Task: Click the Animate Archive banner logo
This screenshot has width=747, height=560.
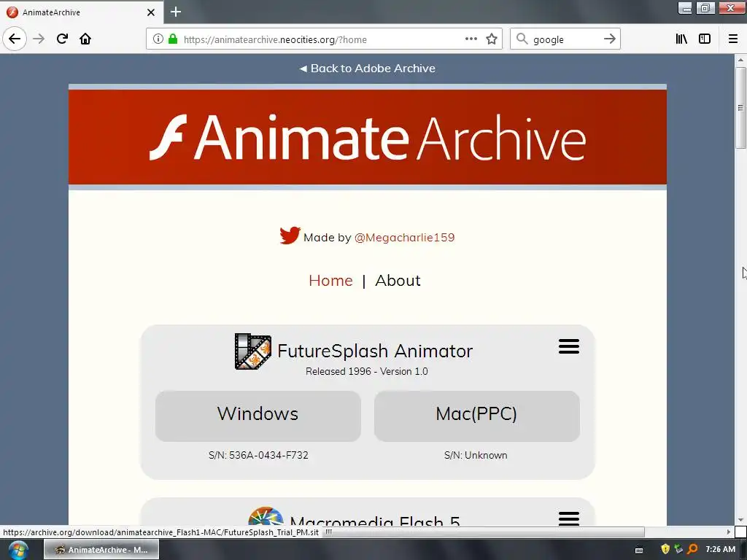Action: click(368, 137)
